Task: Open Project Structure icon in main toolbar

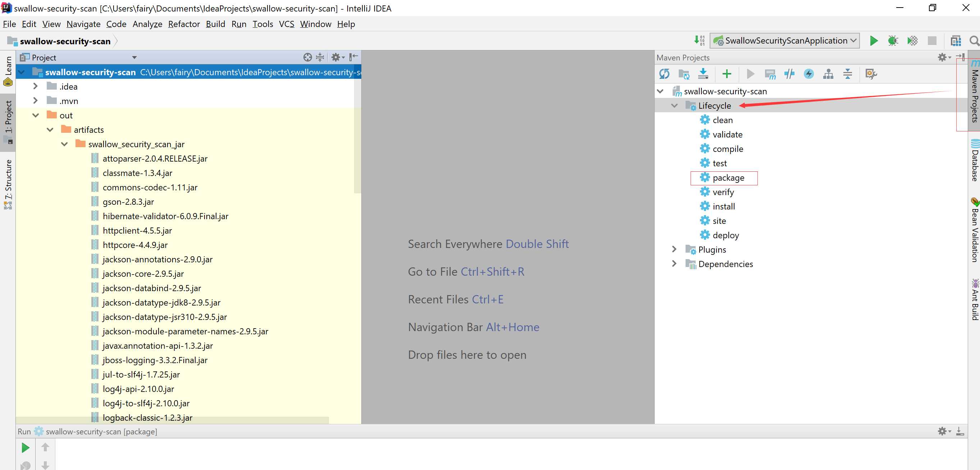Action: point(956,41)
